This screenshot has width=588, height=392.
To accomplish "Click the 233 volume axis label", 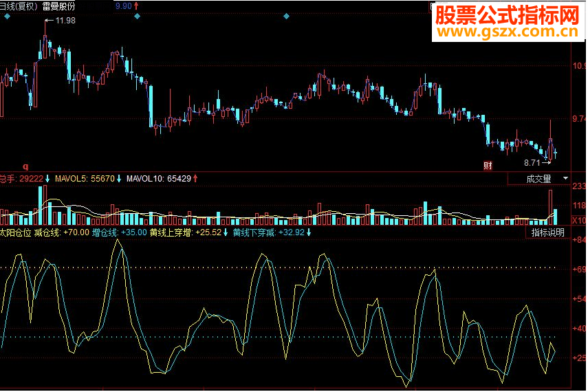I will [x=579, y=186].
